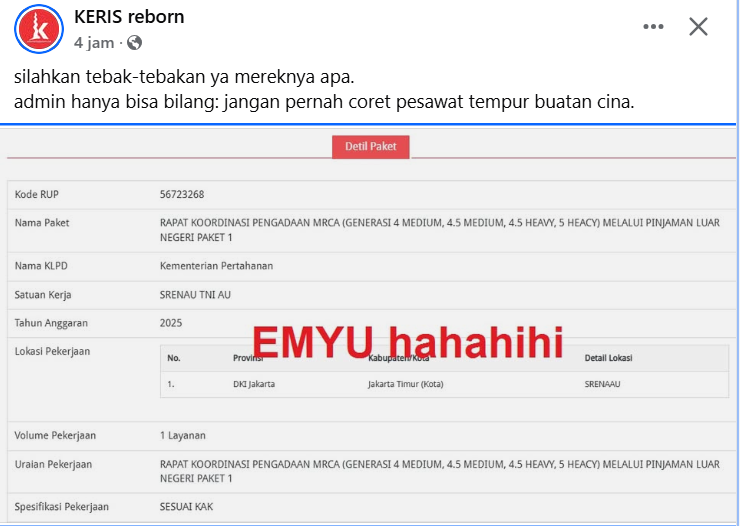Click the KERIS reborn profile avatar
This screenshot has height=526, width=740.
pos(40,29)
